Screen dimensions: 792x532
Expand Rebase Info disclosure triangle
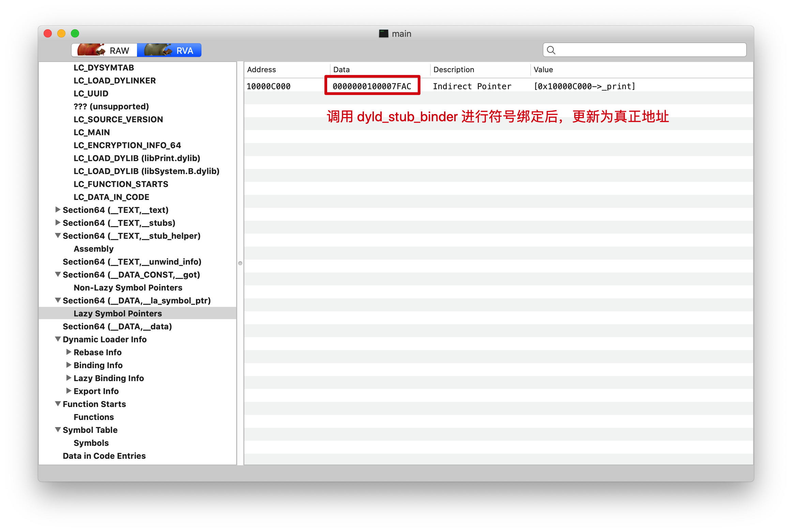click(69, 352)
